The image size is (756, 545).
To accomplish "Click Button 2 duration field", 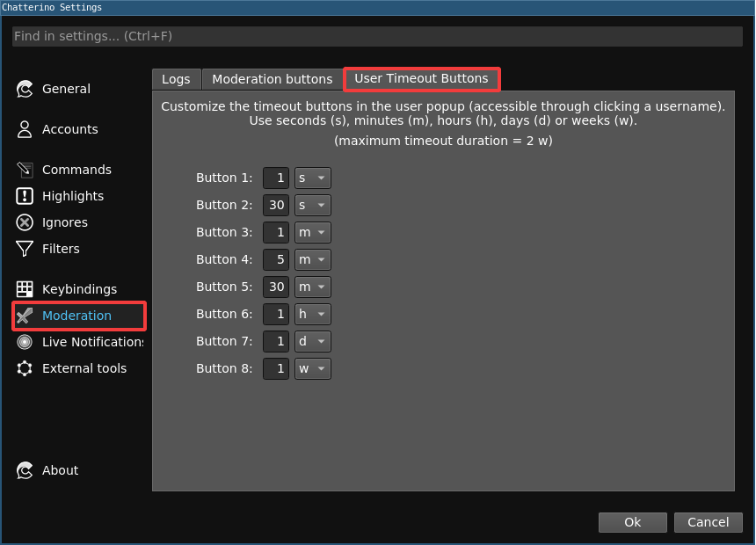I will pos(276,205).
